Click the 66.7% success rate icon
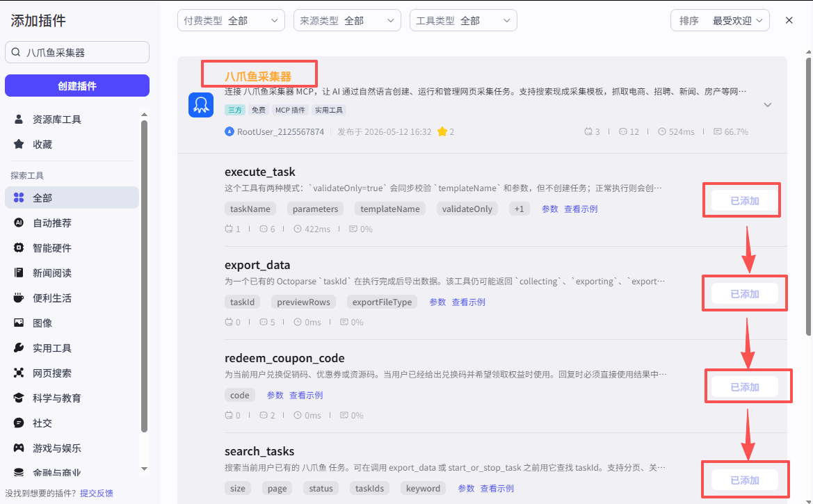 pyautogui.click(x=718, y=131)
